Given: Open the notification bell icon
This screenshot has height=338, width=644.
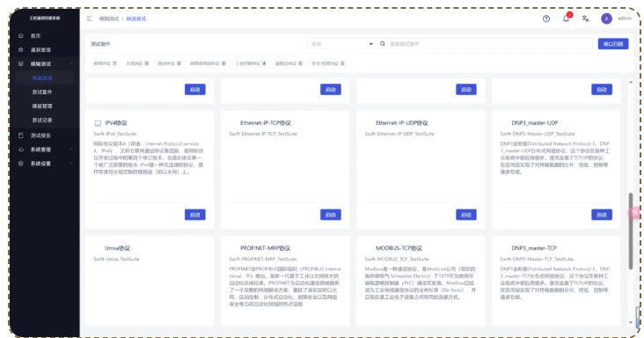Looking at the screenshot, I should 566,18.
